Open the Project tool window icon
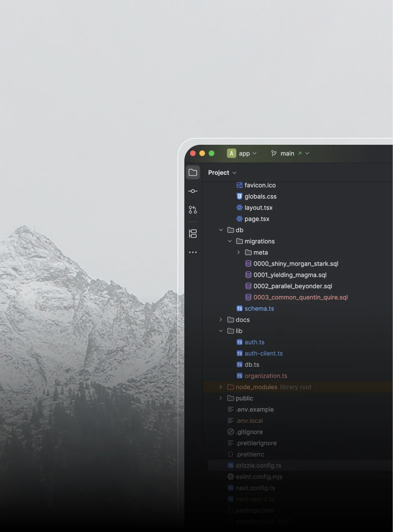Screen dimensions: 393x532 point(193,172)
